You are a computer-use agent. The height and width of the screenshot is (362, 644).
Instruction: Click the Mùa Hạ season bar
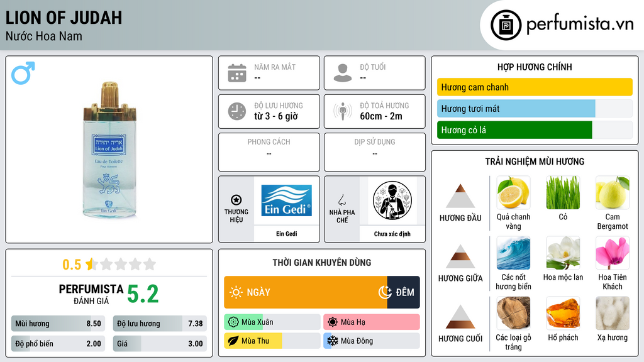pos(372,322)
